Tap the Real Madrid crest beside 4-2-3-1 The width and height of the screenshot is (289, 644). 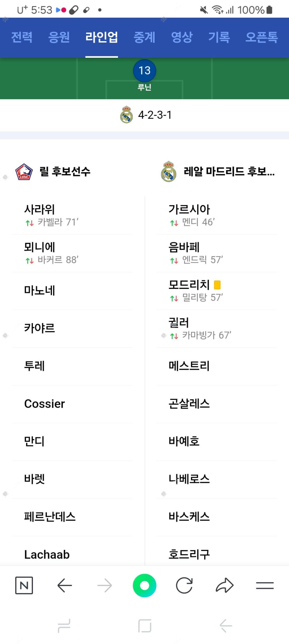(x=127, y=115)
